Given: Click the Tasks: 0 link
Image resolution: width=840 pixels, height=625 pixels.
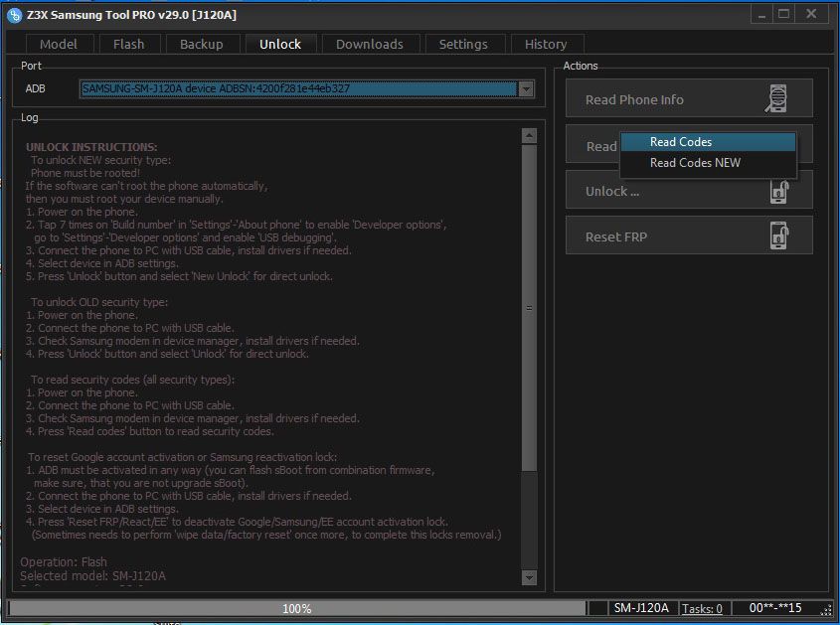Looking at the screenshot, I should click(x=702, y=609).
